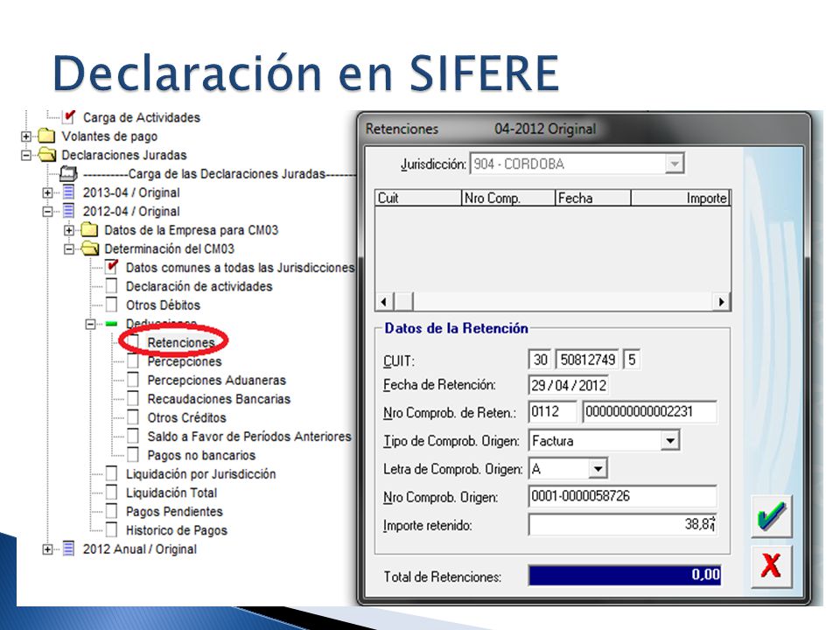840x630 pixels.
Task: Click the Nro Comprob. Origen field
Action: tap(622, 496)
